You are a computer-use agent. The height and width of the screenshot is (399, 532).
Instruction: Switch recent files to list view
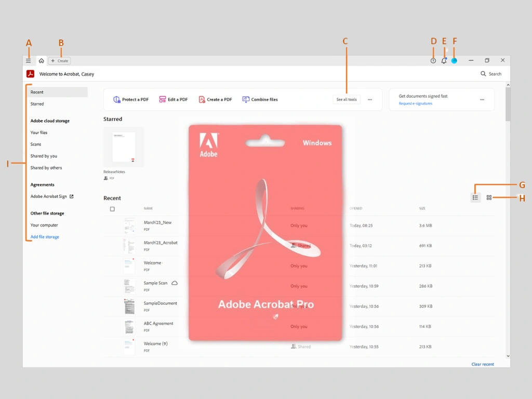click(x=475, y=197)
